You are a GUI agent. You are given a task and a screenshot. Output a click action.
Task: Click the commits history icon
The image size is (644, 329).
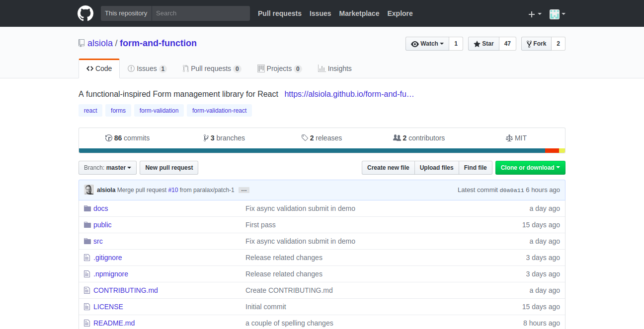click(109, 138)
